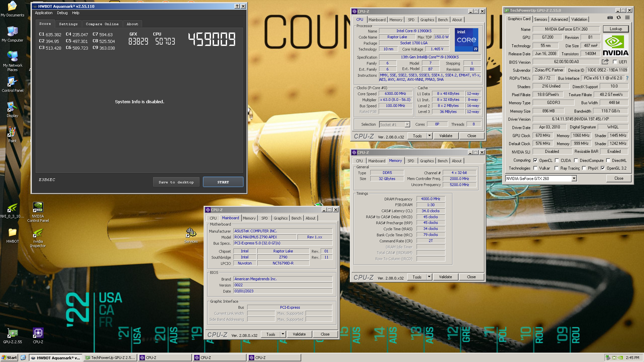Viewport: 644px width, 362px height.
Task: Click the Aquamark window help question mark button
Action: [237, 6]
